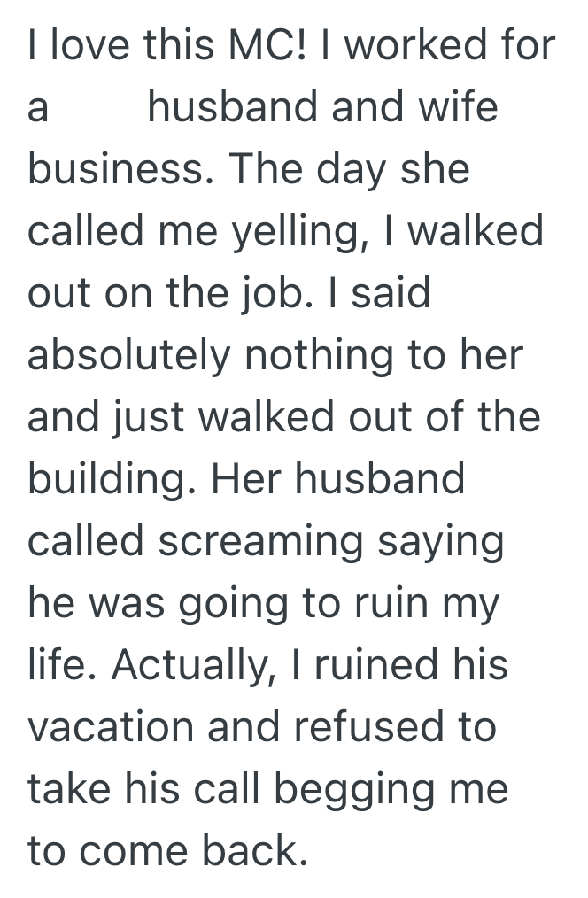Click the text "husband and wife"

pos(323,108)
